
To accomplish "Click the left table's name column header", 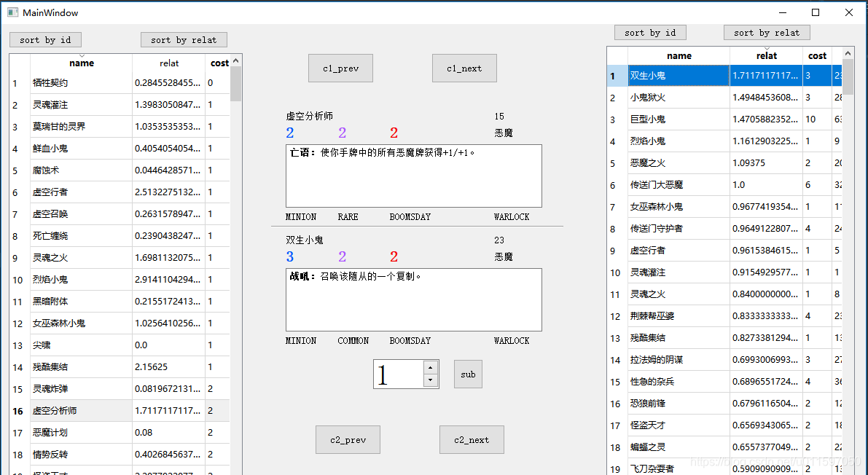I will 82,63.
